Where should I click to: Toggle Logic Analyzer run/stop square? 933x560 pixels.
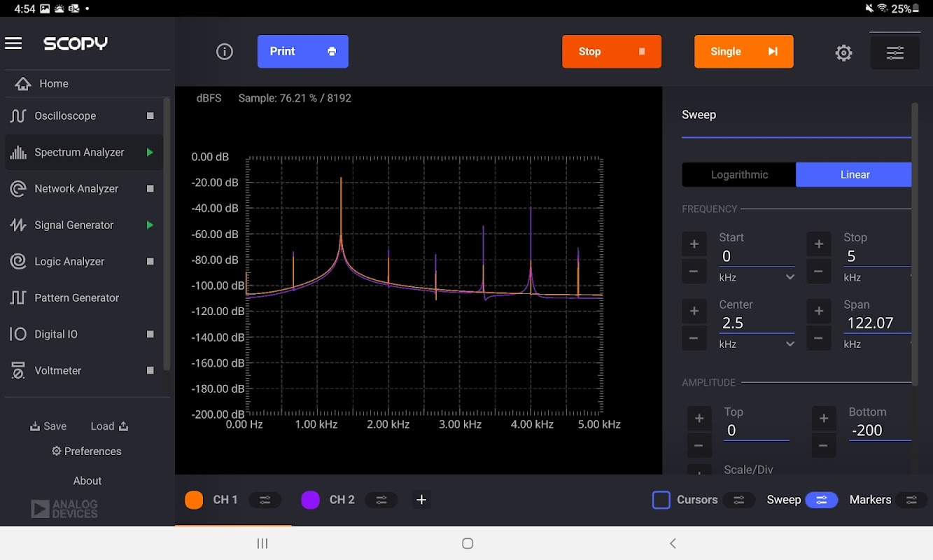pos(150,262)
